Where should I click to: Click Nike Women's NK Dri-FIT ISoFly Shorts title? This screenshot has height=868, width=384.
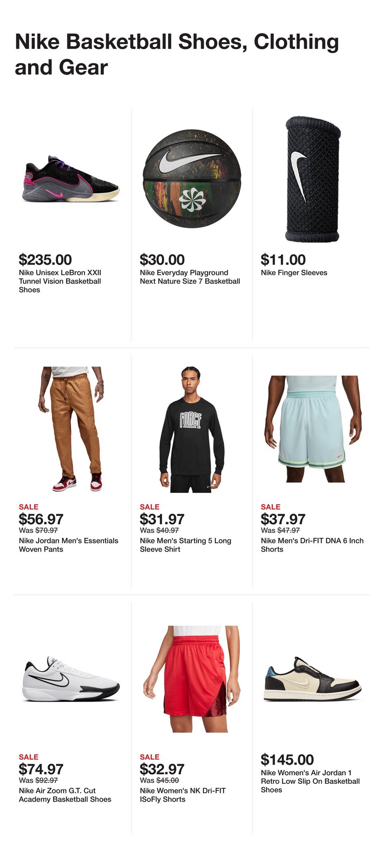click(x=183, y=795)
